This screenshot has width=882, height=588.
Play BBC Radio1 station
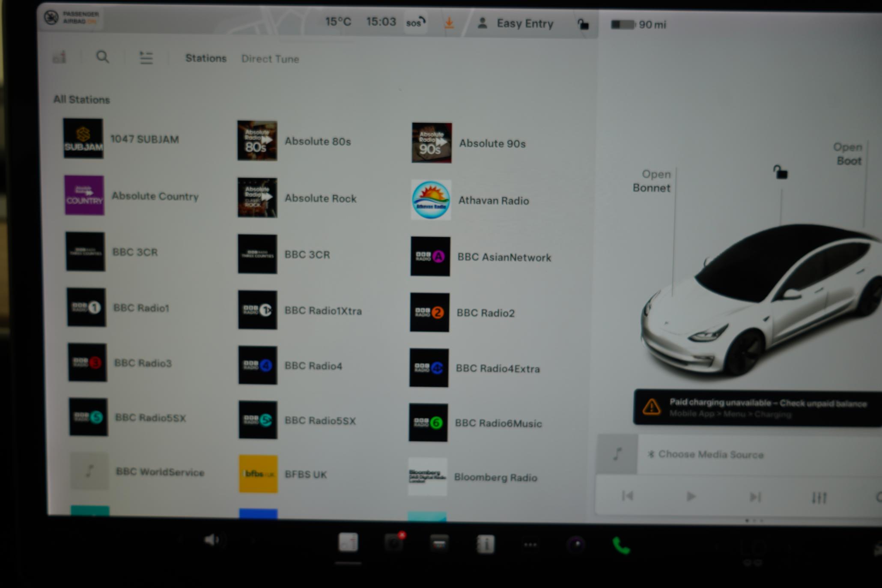(118, 307)
